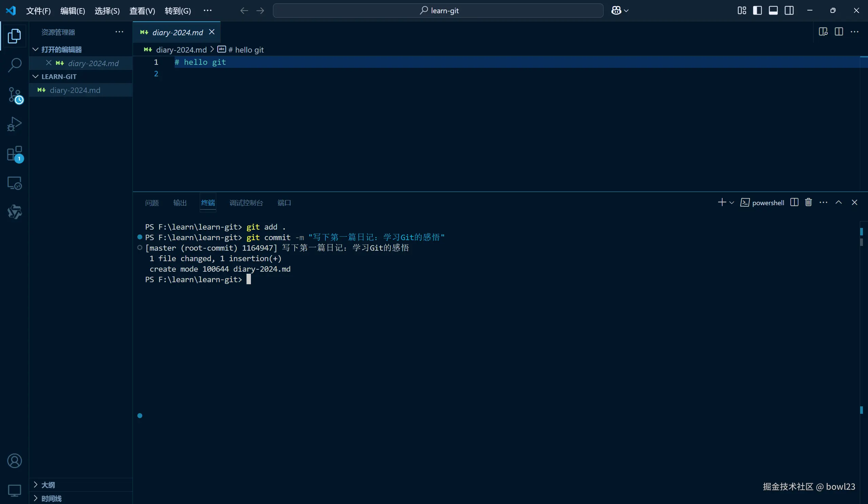Open the Search view in activity bar
The image size is (868, 504).
[15, 65]
